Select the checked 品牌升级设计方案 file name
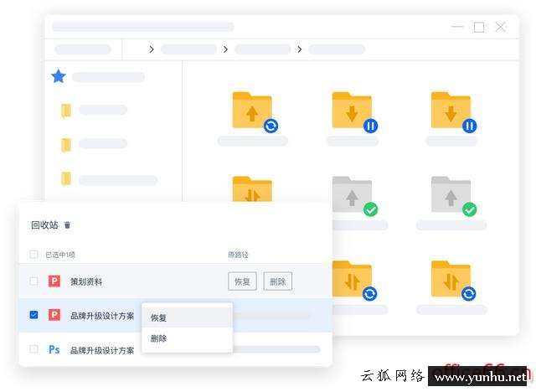Image resolution: width=536 pixels, height=392 pixels. 102,316
